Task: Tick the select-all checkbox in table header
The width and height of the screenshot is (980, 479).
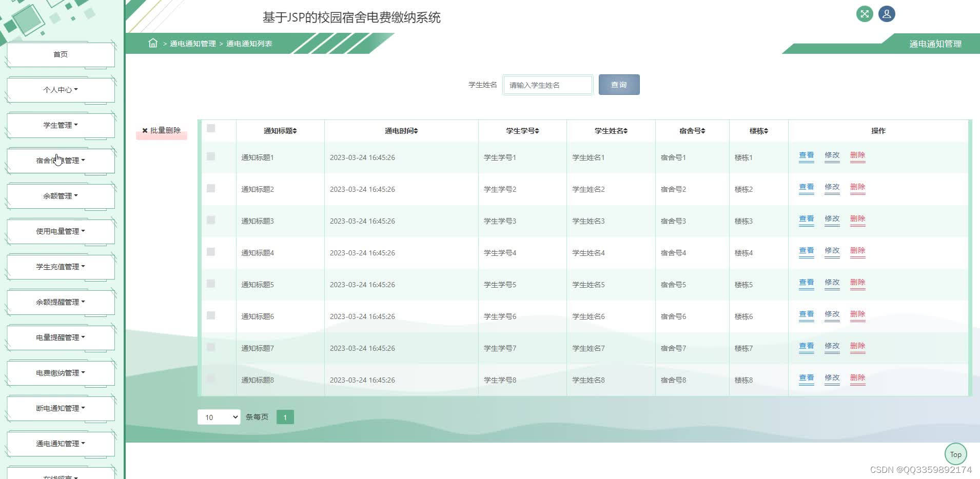Action: click(211, 128)
